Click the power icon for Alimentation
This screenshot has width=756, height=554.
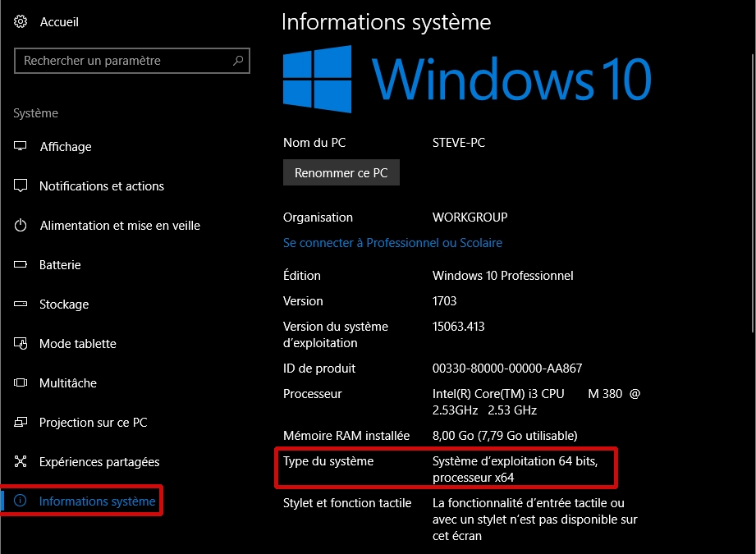[x=21, y=226]
